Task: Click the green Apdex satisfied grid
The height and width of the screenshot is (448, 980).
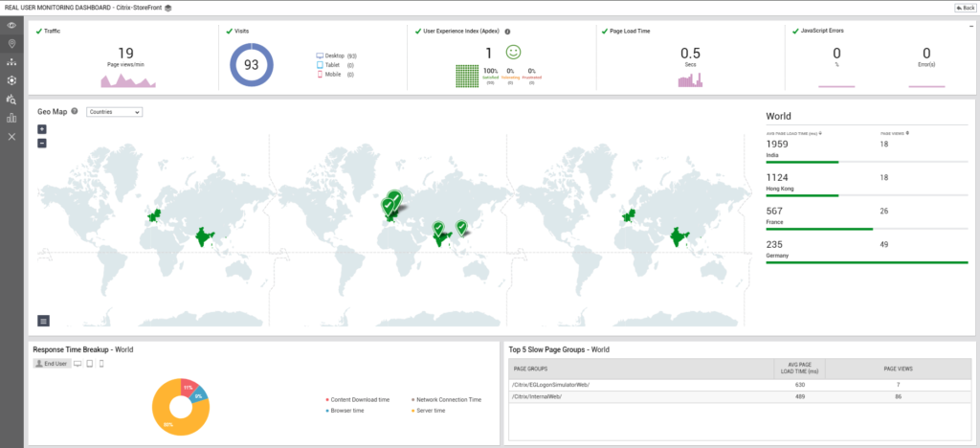Action: click(466, 76)
